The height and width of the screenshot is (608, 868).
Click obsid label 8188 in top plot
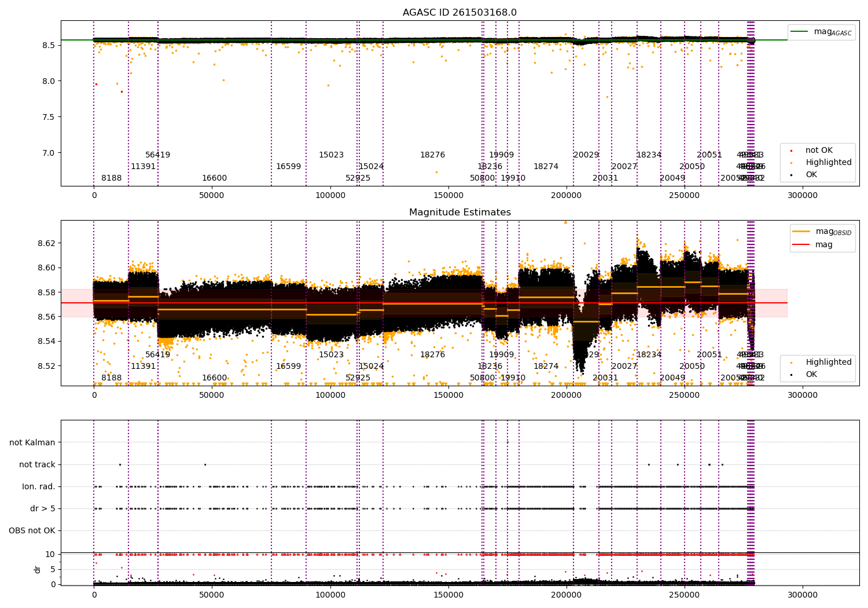pyautogui.click(x=112, y=178)
